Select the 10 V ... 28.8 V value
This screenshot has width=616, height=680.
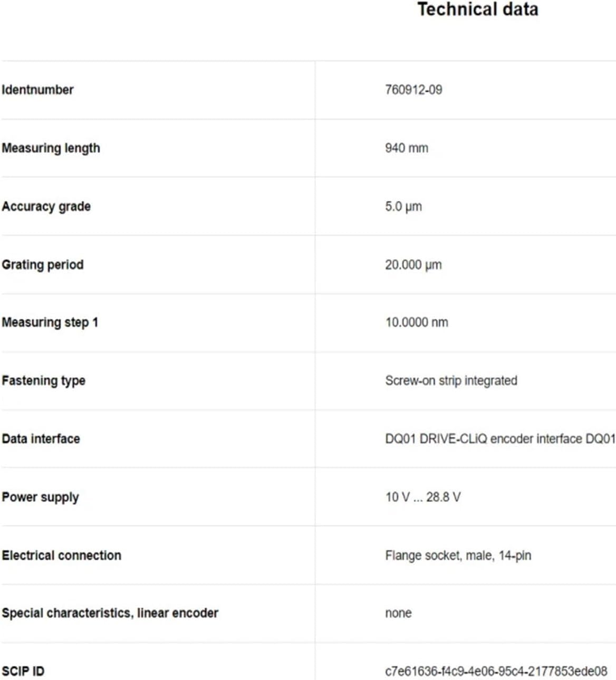pyautogui.click(x=423, y=497)
